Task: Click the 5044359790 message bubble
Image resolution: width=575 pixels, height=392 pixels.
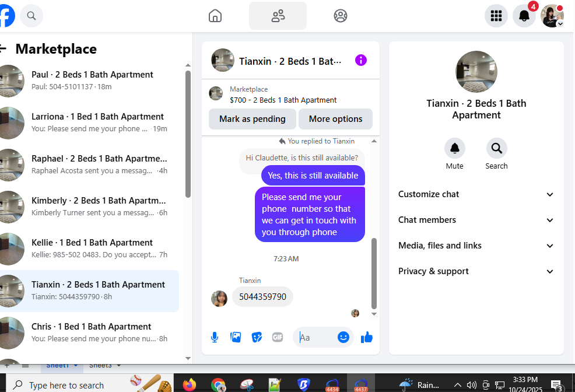Action: click(262, 297)
